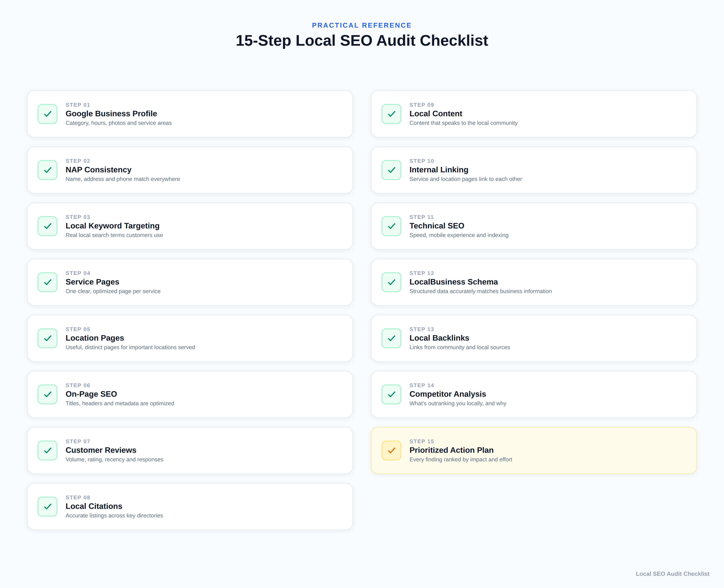Click 'Accurate listings across key directories'
This screenshot has height=588, width=724.
pos(114,515)
